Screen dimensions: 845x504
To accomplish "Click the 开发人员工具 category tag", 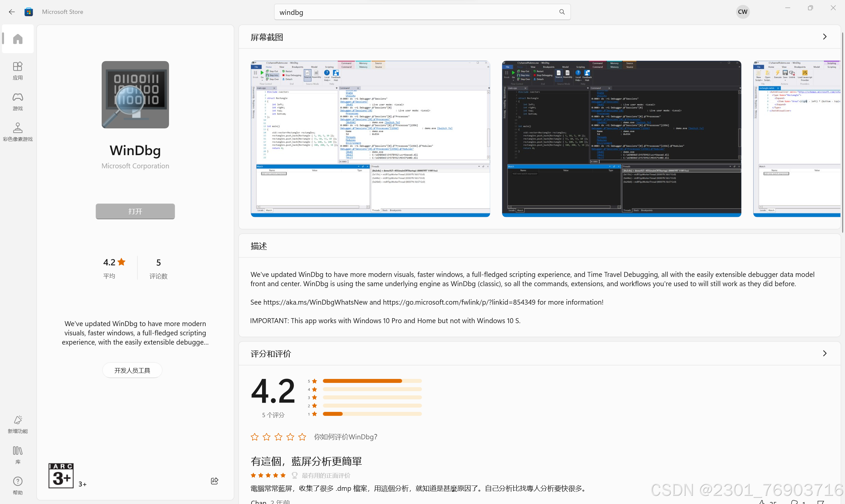I will tap(132, 370).
